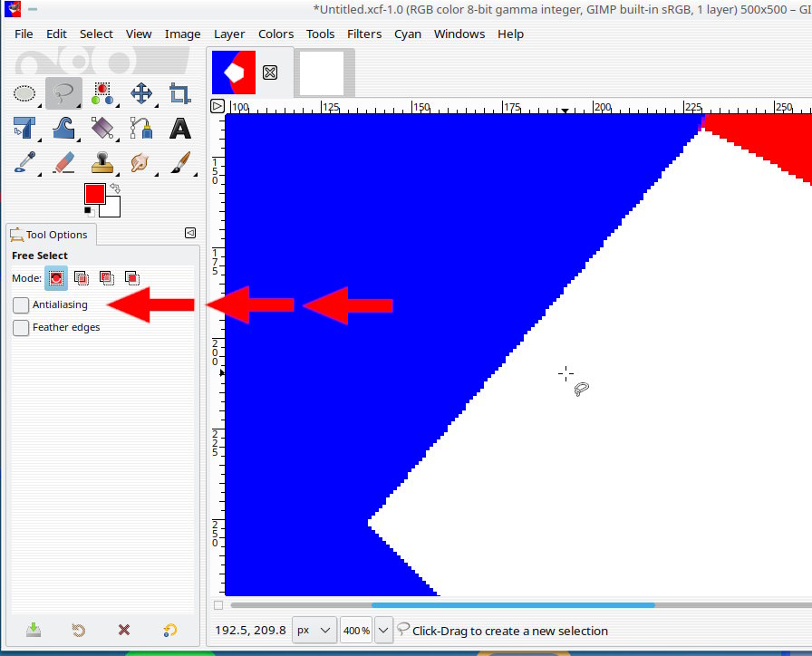Open the Windows menu
This screenshot has width=812, height=656.
(x=459, y=34)
